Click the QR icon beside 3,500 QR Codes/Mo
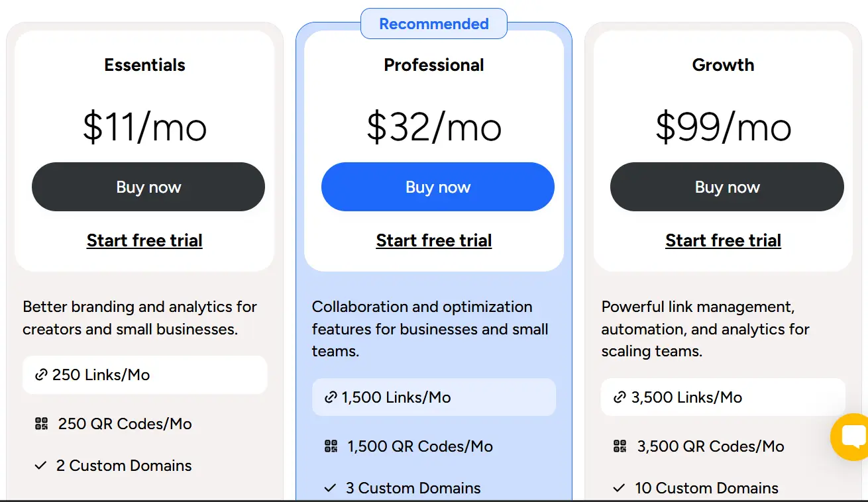Image resolution: width=868 pixels, height=502 pixels. pos(620,446)
